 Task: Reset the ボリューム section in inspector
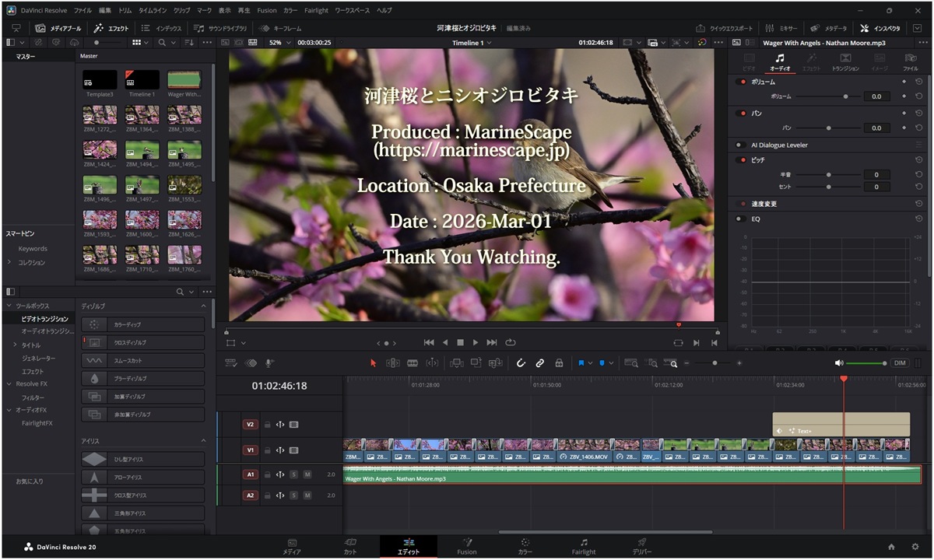918,82
